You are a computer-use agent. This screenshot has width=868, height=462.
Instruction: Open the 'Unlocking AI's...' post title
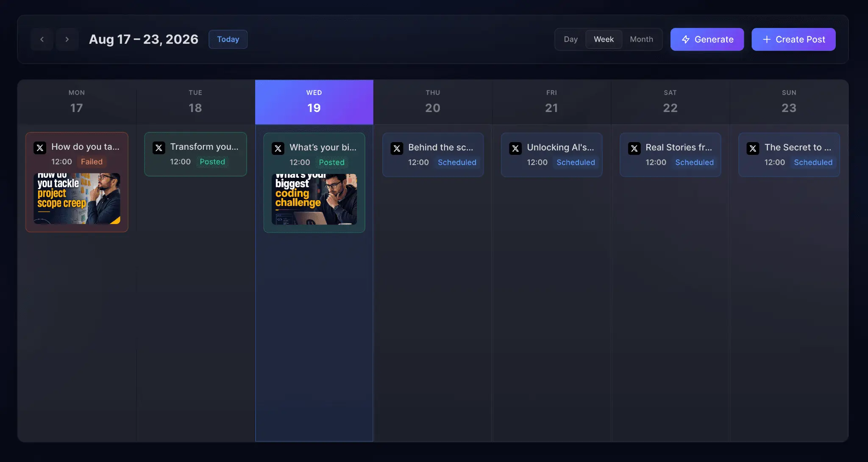(x=560, y=148)
